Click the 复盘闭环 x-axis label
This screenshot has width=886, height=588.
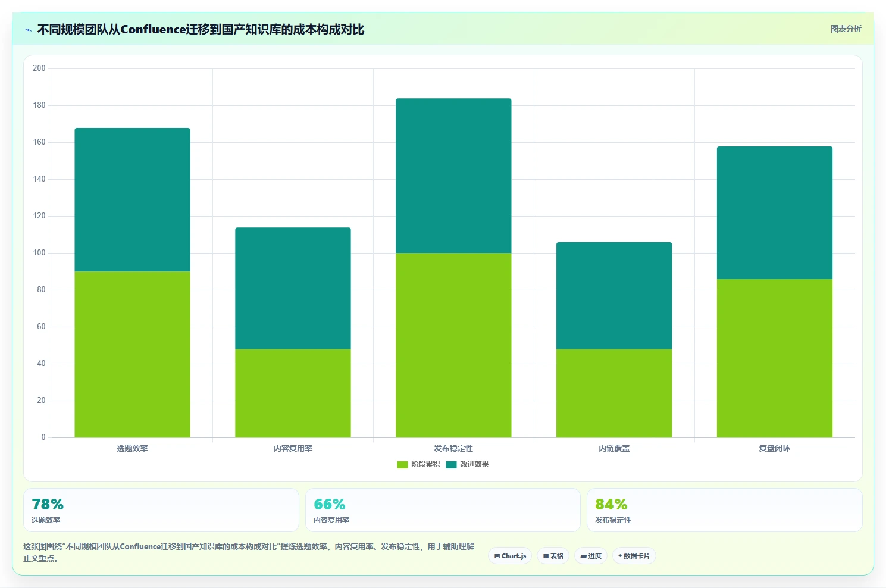pos(775,448)
